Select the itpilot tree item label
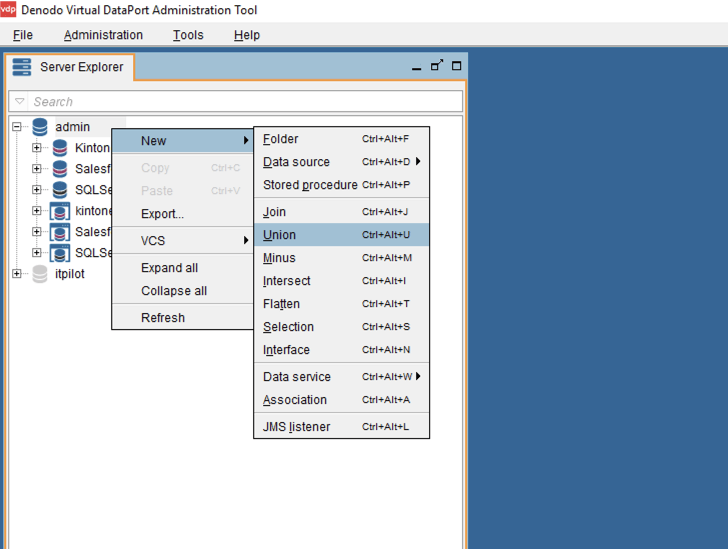Image resolution: width=728 pixels, height=549 pixels. [70, 274]
